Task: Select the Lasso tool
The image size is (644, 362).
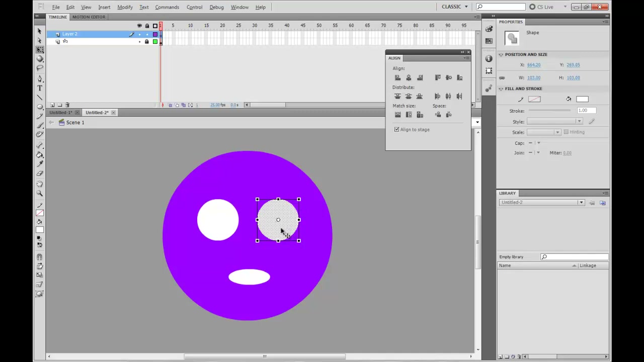Action: pyautogui.click(x=40, y=68)
